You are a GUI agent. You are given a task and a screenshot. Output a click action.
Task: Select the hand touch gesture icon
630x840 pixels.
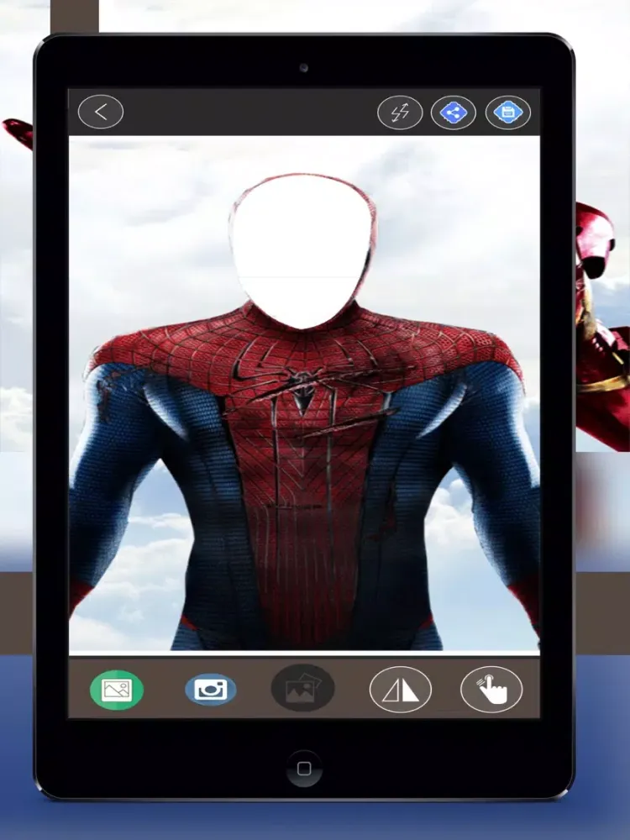491,690
